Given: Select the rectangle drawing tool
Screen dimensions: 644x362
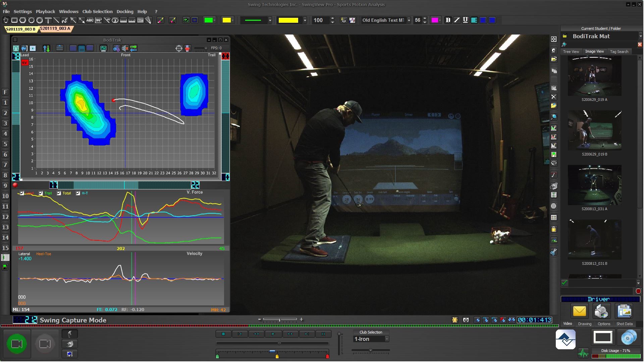Looking at the screenshot, I should click(x=14, y=20).
